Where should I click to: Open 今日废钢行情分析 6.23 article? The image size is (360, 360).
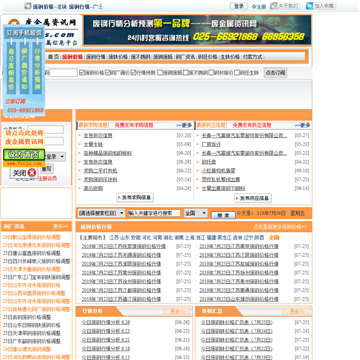pos(106,331)
